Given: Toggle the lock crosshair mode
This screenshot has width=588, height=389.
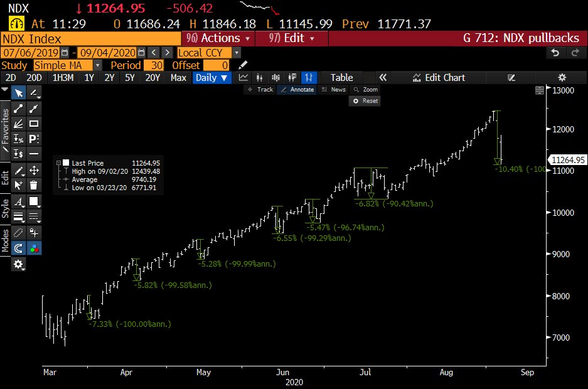Looking at the screenshot, I should point(34,233).
